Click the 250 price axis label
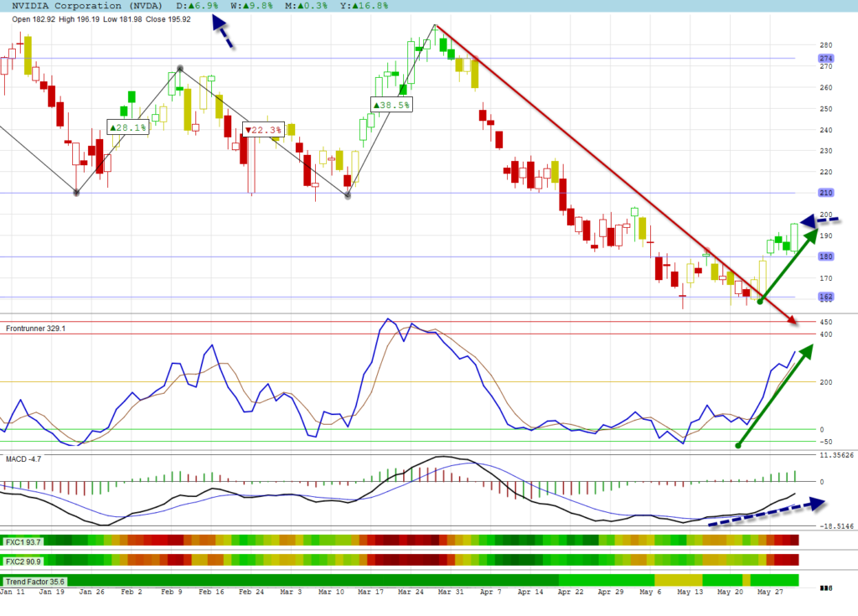Screen dimensions: 858x616 pyautogui.click(x=825, y=108)
